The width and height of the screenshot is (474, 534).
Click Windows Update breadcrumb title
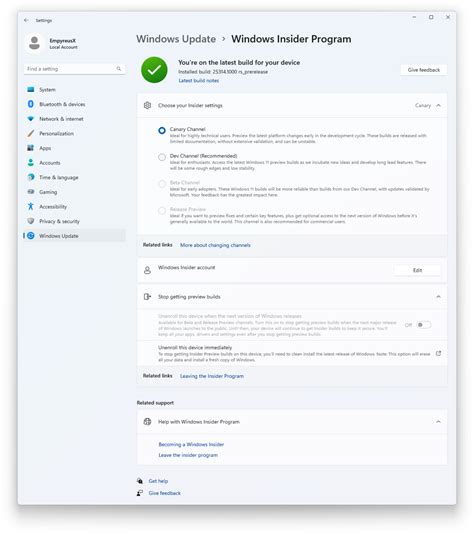pyautogui.click(x=176, y=39)
